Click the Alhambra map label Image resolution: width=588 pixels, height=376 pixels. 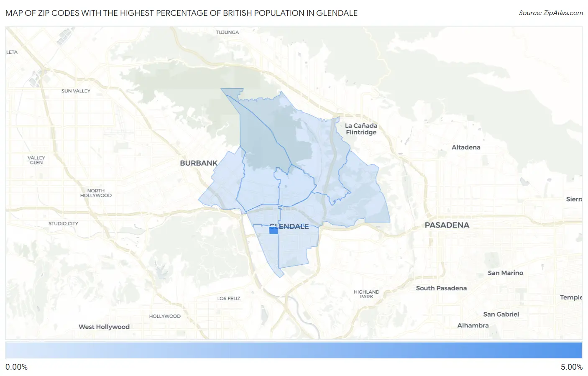coord(473,325)
